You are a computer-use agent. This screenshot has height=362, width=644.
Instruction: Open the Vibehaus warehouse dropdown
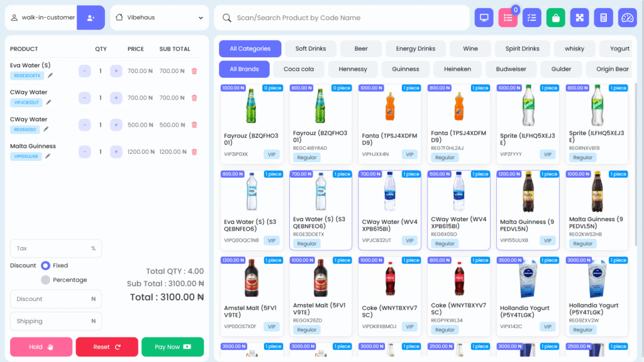(x=159, y=18)
